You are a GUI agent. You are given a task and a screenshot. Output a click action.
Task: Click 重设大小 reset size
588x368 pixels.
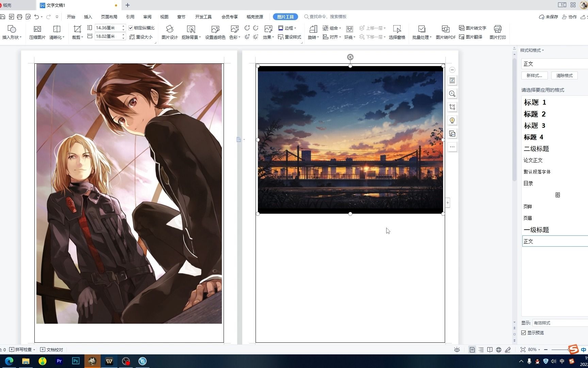[141, 37]
